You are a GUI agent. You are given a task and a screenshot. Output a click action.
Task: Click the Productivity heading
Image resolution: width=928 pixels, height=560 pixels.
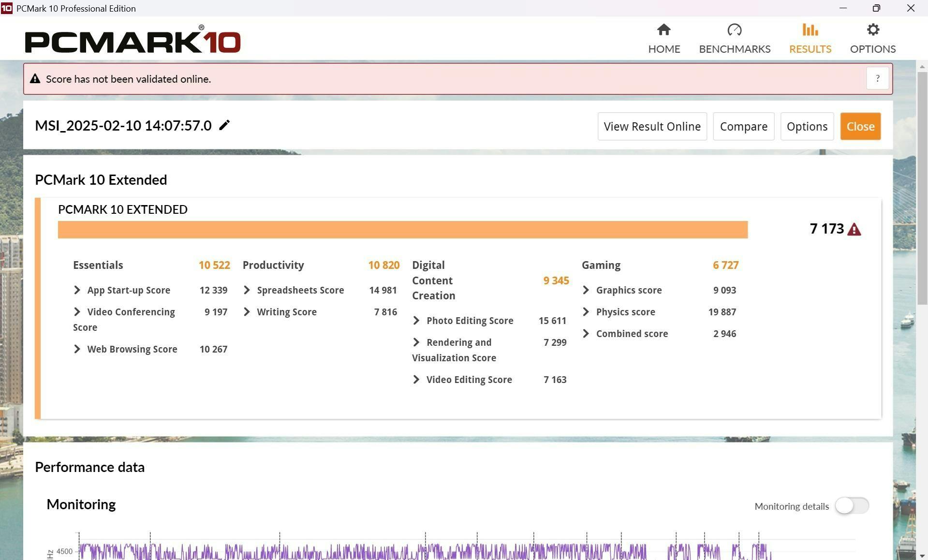tap(273, 265)
